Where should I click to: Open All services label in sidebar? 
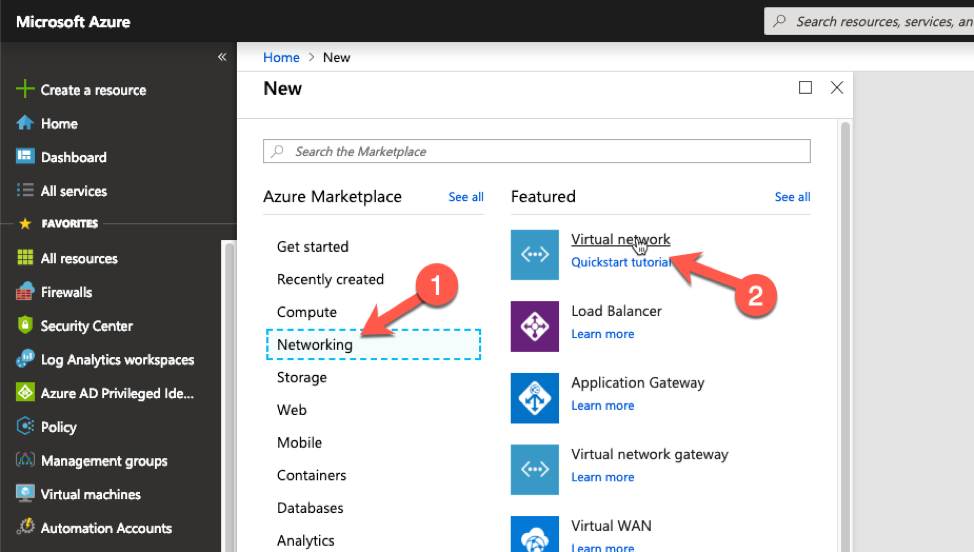73,191
